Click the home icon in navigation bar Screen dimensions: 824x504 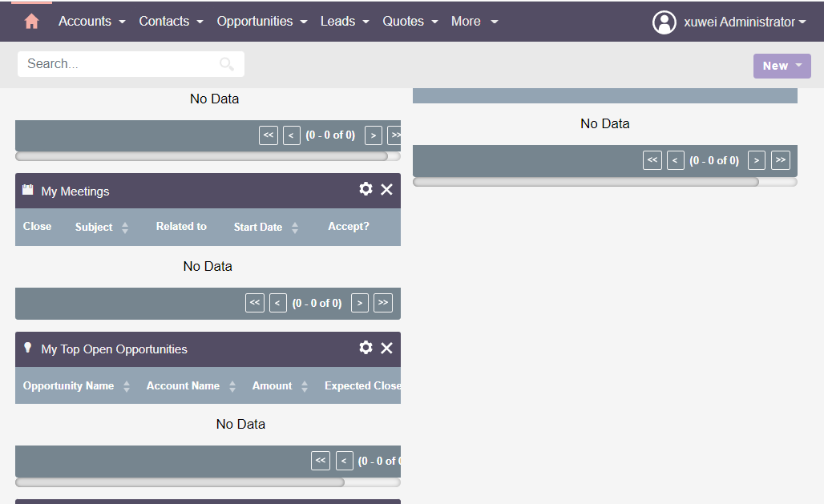pos(31,22)
